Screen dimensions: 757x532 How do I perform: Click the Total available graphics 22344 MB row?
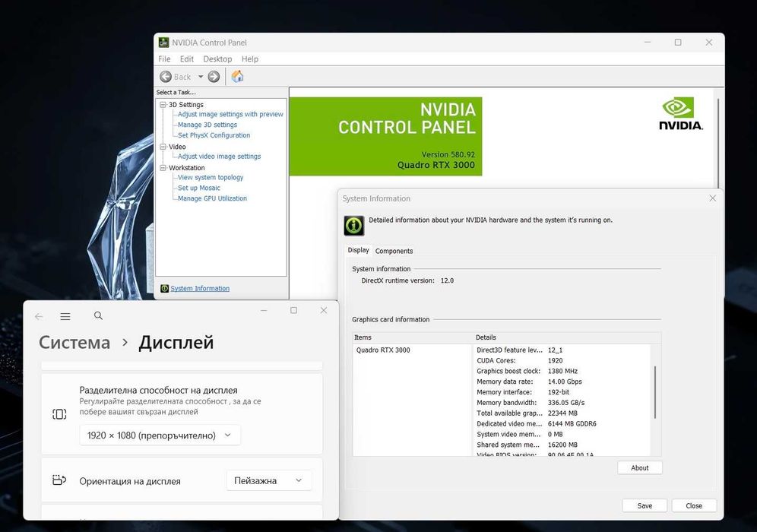(527, 413)
